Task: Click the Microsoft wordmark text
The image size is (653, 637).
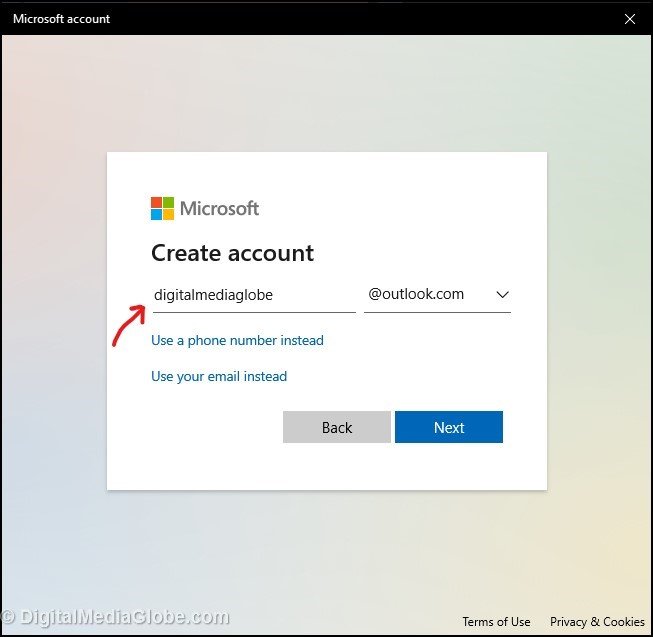Action: (219, 208)
